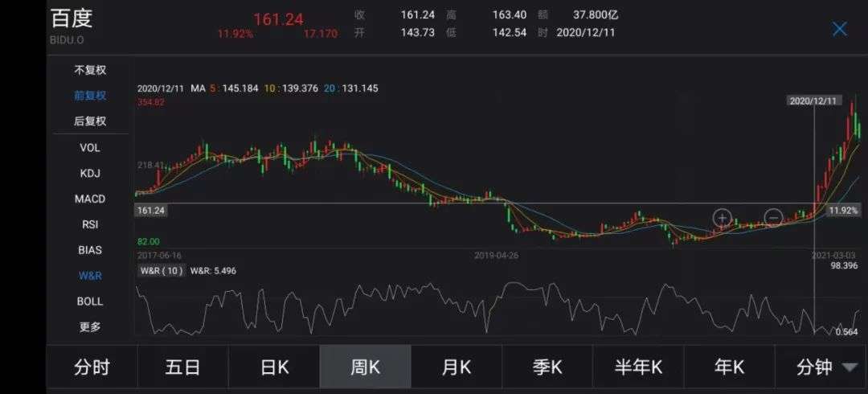Zoom out with the minus magnifier icon
Screen dimensions: 868x394
[x=773, y=217]
